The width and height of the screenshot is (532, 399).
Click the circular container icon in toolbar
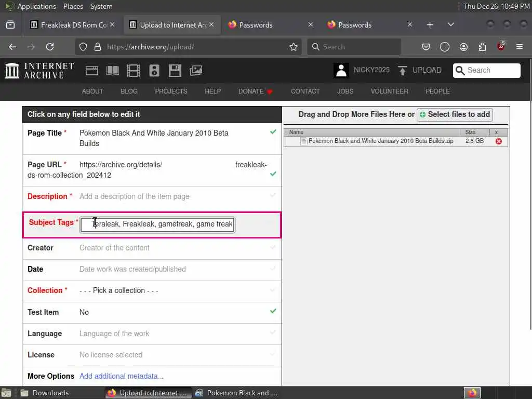[445, 47]
